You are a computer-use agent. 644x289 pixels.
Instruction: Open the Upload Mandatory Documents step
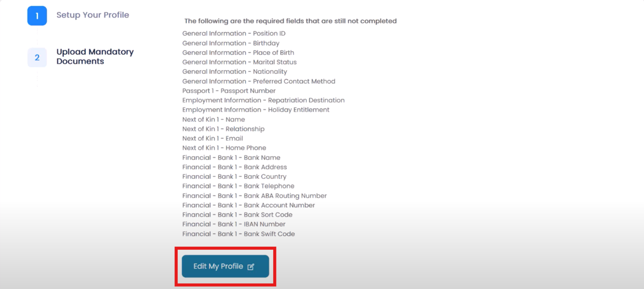point(95,57)
